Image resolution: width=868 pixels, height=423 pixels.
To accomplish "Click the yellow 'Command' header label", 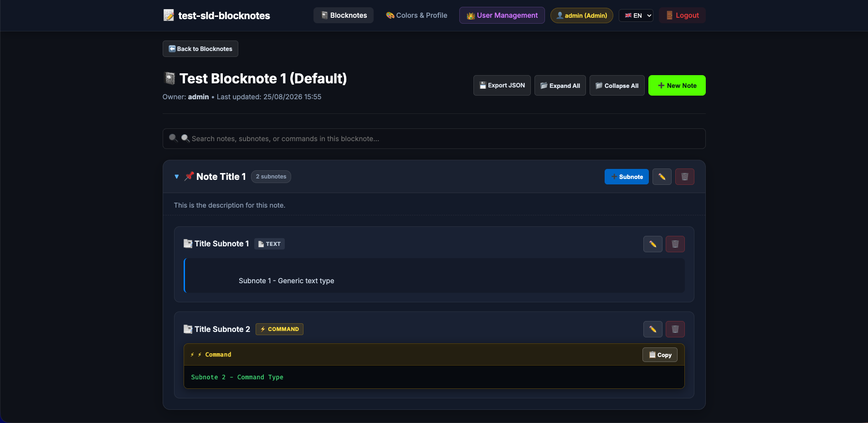I will click(x=218, y=354).
